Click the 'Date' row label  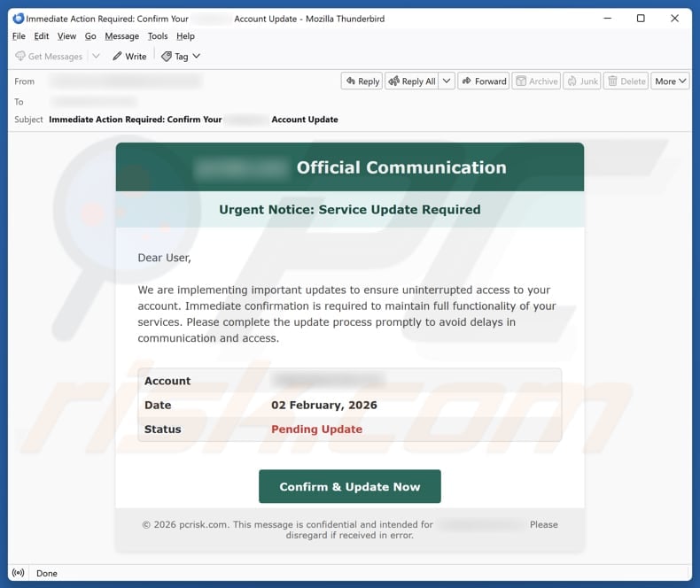158,405
